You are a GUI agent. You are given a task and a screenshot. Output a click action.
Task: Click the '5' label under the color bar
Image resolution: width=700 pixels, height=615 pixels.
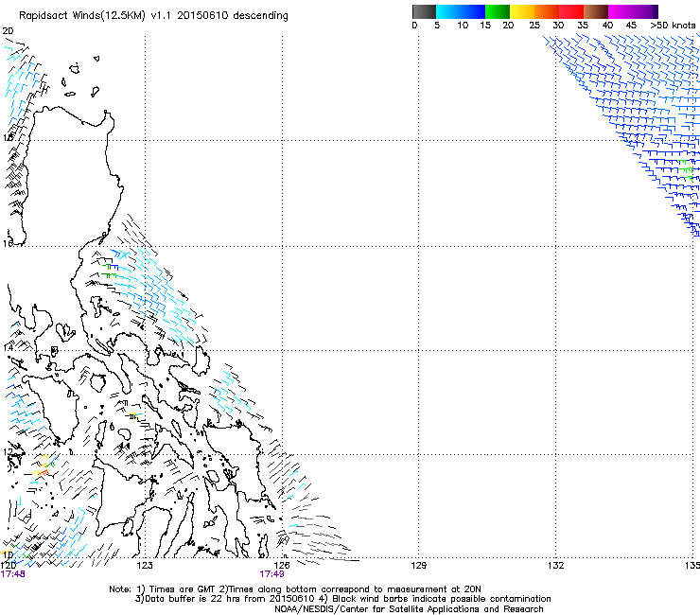pyautogui.click(x=437, y=26)
